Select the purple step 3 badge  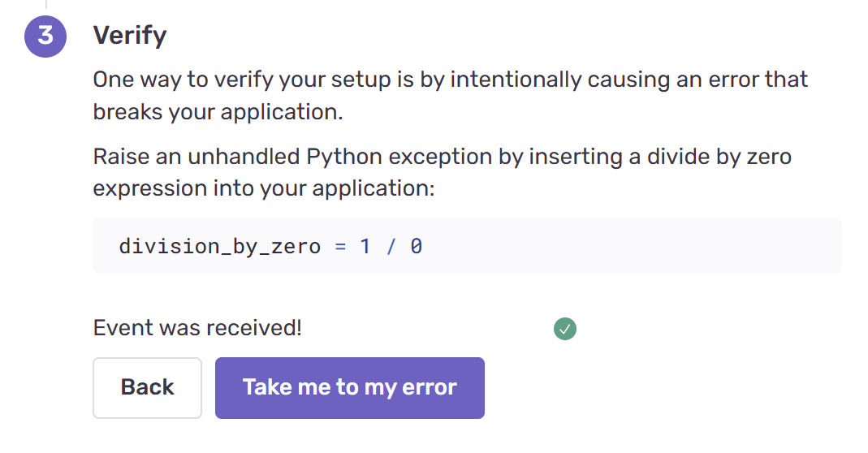pyautogui.click(x=45, y=36)
